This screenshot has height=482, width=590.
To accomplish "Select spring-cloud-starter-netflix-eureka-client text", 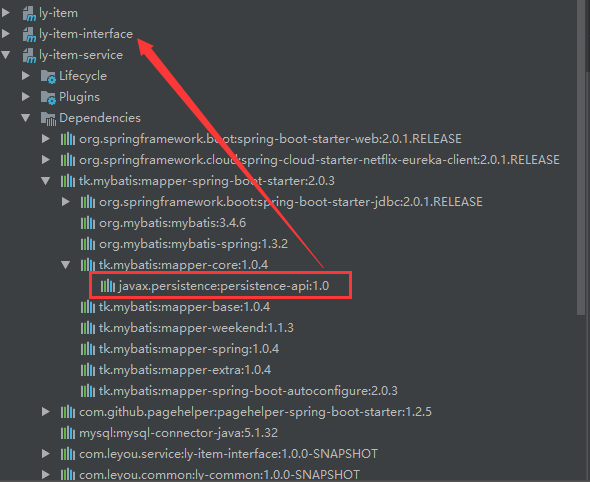I will (360, 160).
